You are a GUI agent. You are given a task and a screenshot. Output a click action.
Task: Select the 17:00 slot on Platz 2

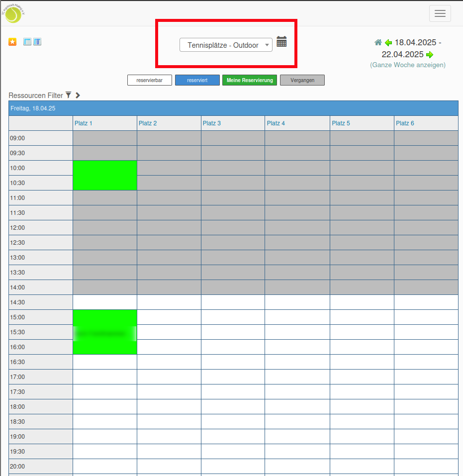pyautogui.click(x=169, y=377)
